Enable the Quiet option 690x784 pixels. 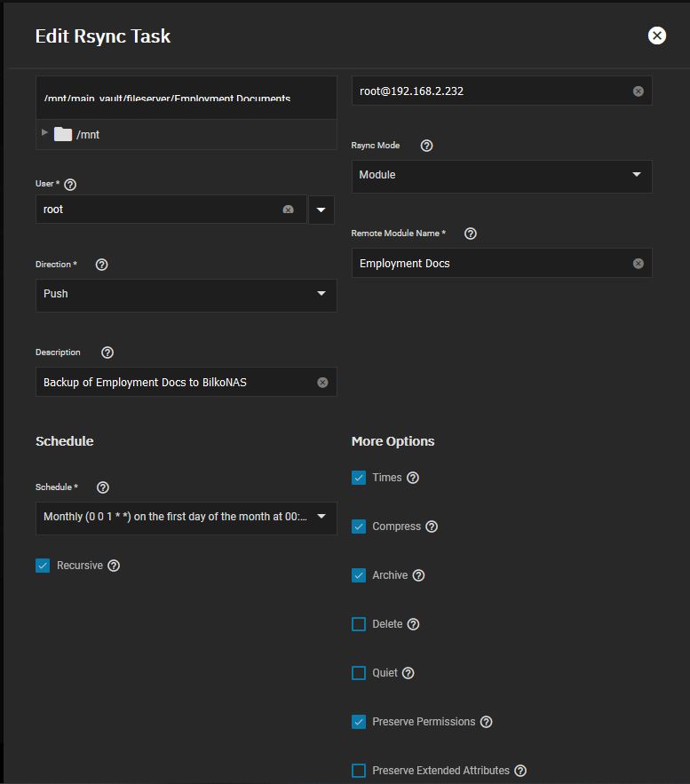point(359,673)
